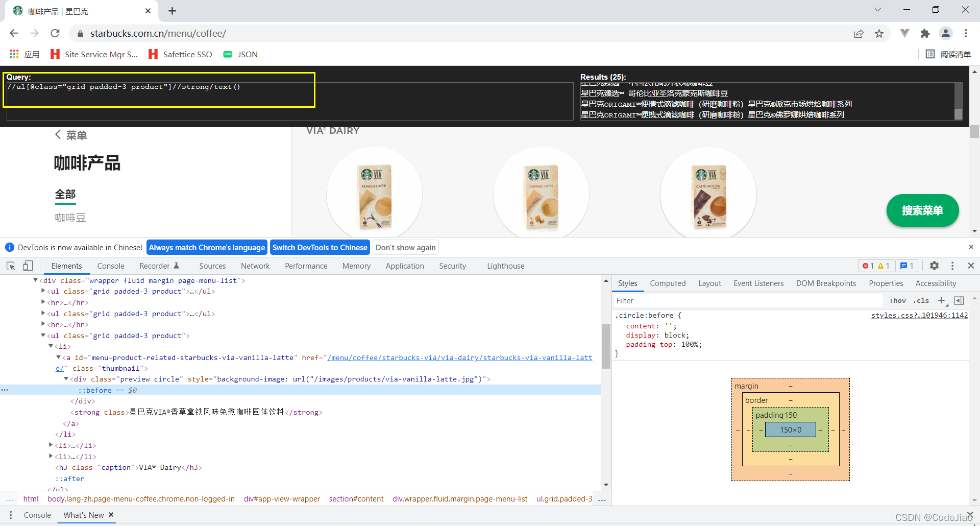Viewport: 980px width, 526px height.
Task: Switch to the Network tab in DevTools
Action: click(255, 266)
